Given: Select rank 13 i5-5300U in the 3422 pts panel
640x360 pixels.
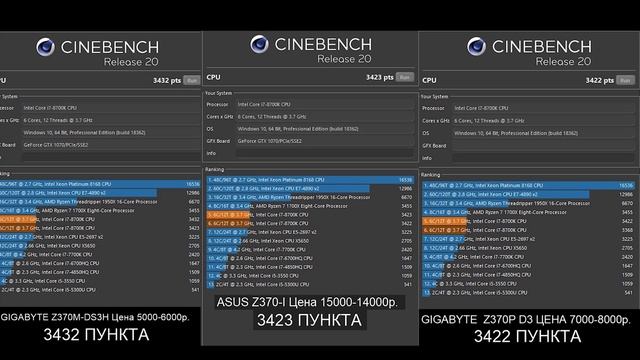Looking at the screenshot, I should click(x=528, y=293).
